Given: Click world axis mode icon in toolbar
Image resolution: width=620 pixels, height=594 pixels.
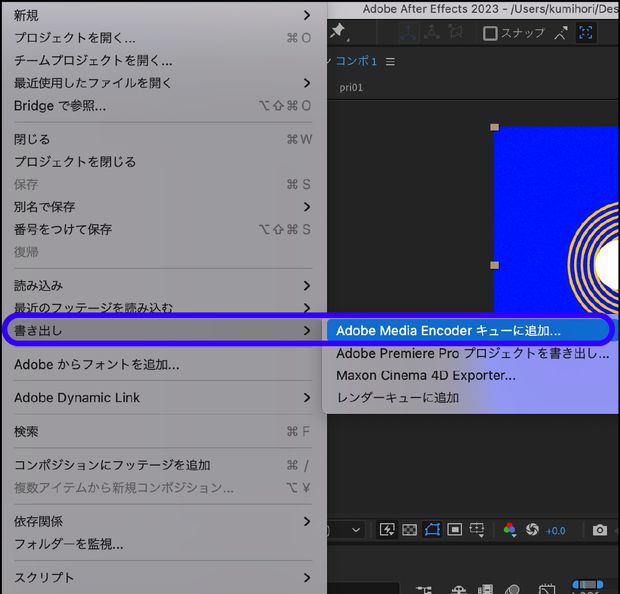Looking at the screenshot, I should 432,32.
